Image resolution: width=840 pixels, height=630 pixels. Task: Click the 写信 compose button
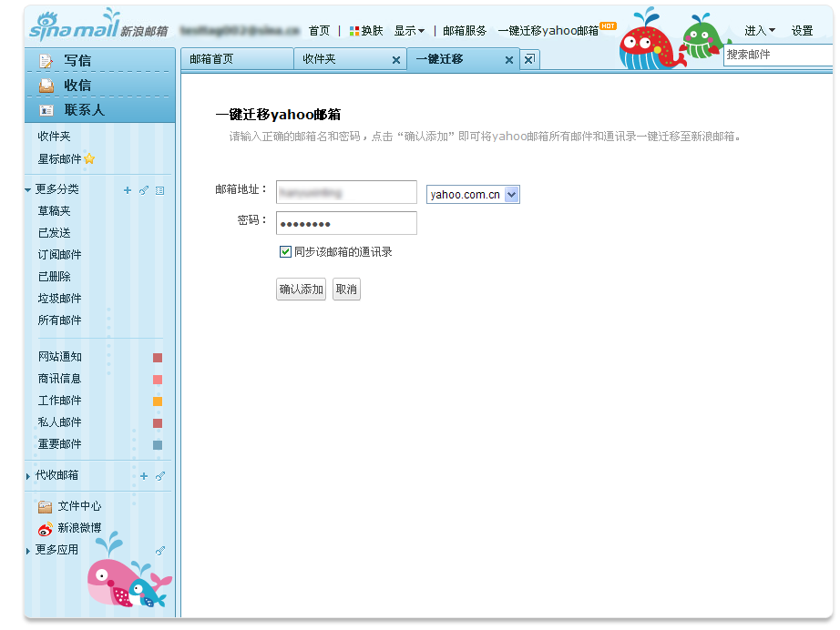[x=100, y=60]
